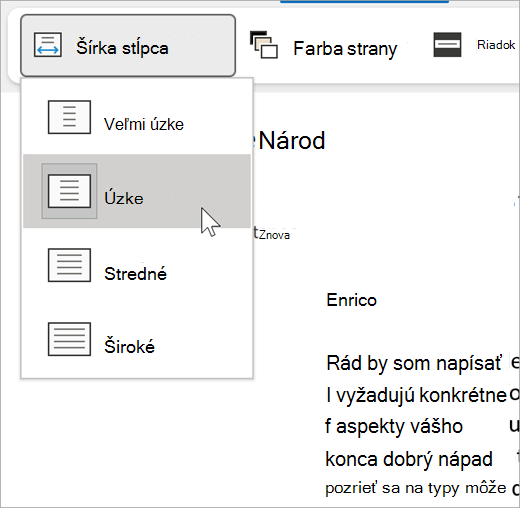Click the Farba strany overlapping squares icon

coord(263,45)
